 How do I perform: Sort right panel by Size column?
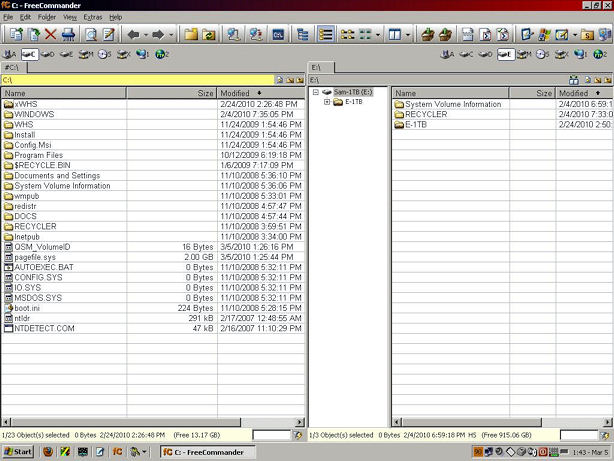pos(533,93)
